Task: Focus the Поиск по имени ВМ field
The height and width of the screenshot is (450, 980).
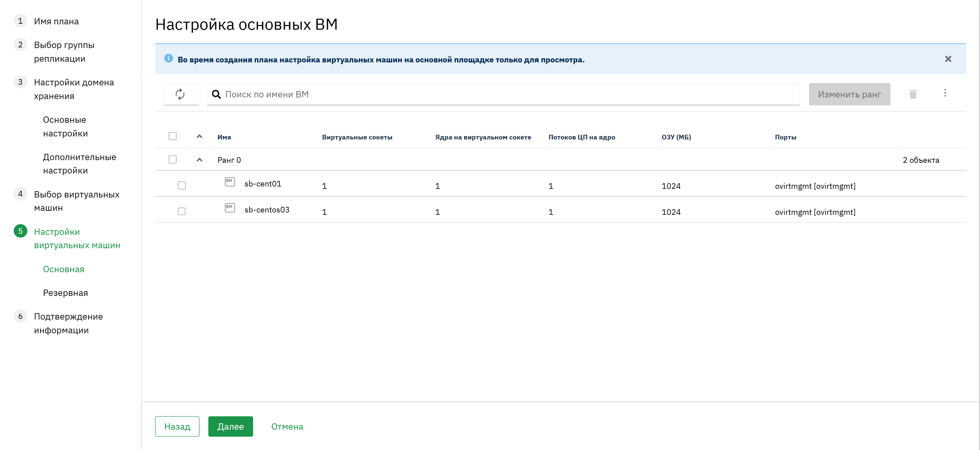Action: pos(503,94)
